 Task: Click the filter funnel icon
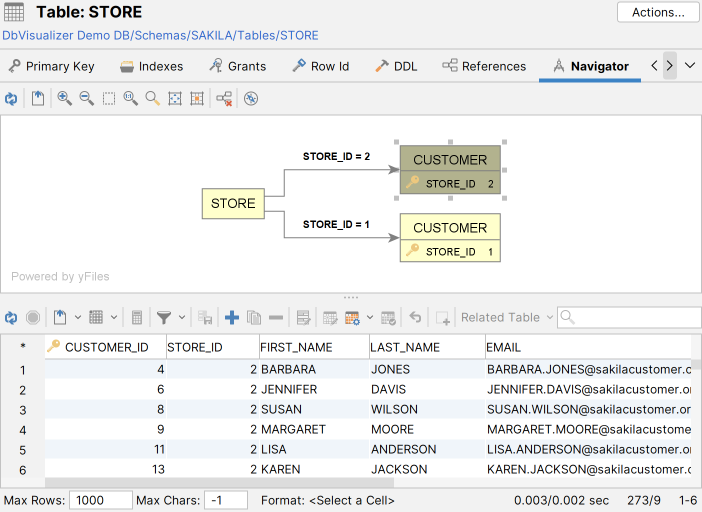tap(164, 318)
